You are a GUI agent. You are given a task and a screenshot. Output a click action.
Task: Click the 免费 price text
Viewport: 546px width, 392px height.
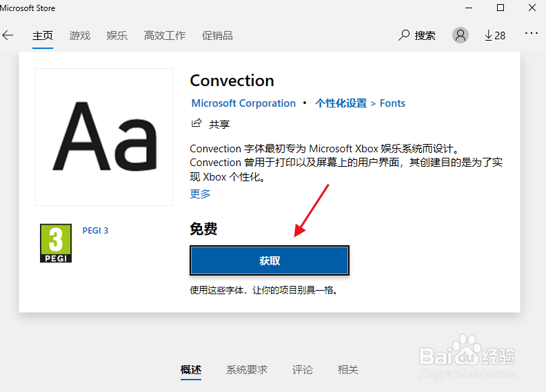coord(203,229)
